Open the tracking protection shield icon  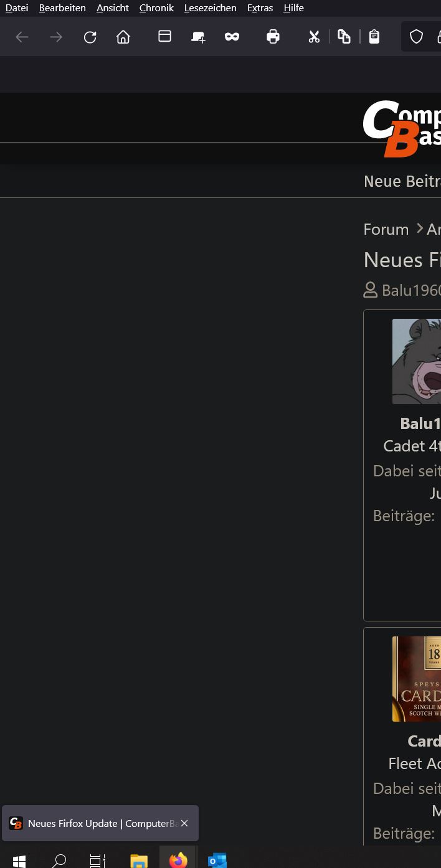pos(416,37)
